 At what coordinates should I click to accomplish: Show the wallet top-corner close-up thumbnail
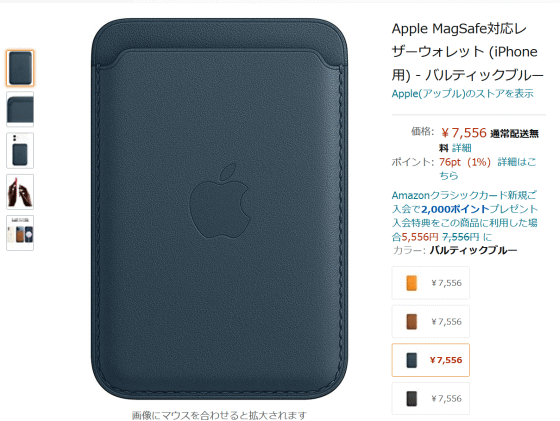20,109
